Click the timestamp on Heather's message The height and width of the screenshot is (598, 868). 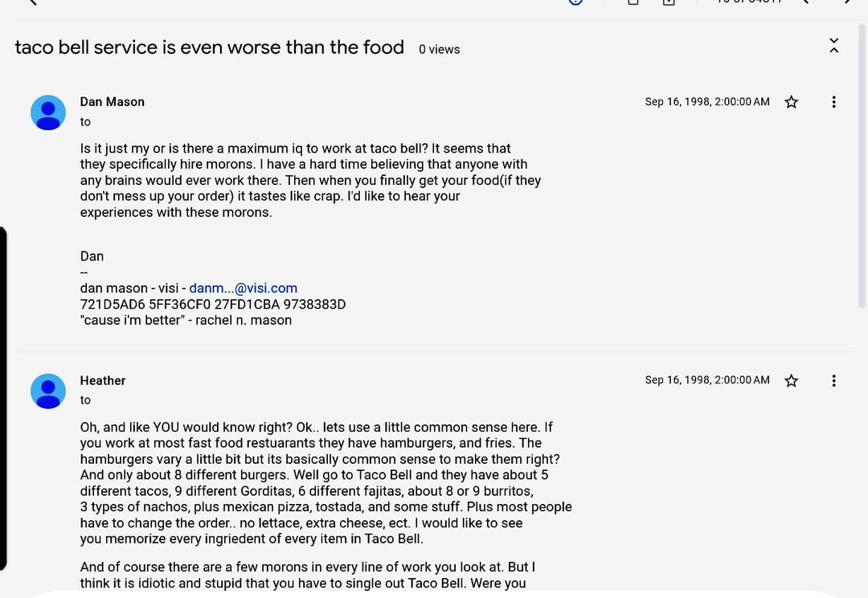(x=707, y=380)
